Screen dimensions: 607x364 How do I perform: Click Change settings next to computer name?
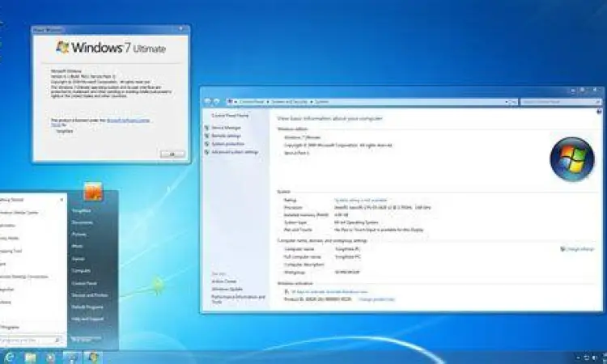coord(578,249)
